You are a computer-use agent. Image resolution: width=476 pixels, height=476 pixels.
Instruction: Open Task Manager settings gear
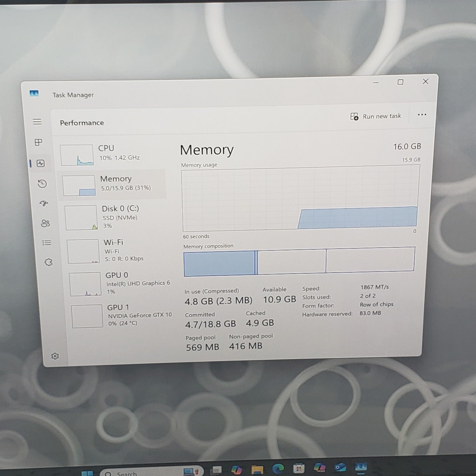(55, 356)
